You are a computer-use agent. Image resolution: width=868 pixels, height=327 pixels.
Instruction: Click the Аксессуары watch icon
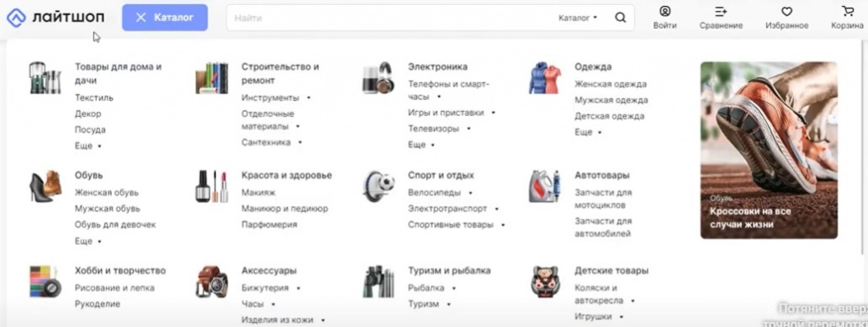(x=211, y=281)
